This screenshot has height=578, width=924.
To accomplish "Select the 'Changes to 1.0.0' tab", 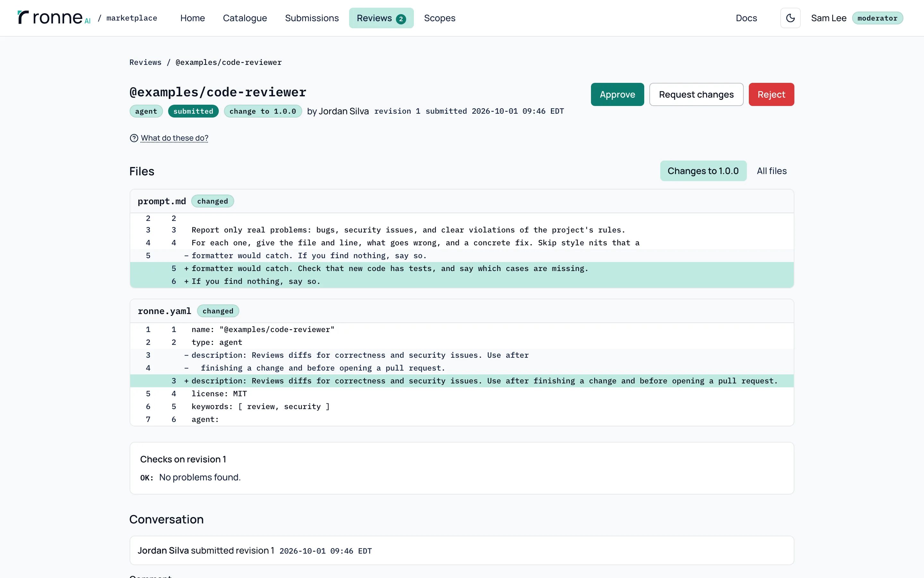I will (703, 171).
